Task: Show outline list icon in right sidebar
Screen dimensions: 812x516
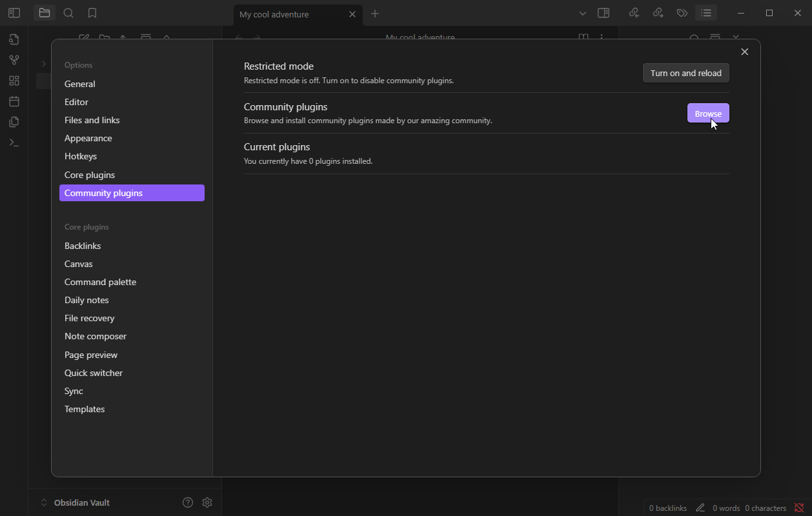Action: coord(706,13)
